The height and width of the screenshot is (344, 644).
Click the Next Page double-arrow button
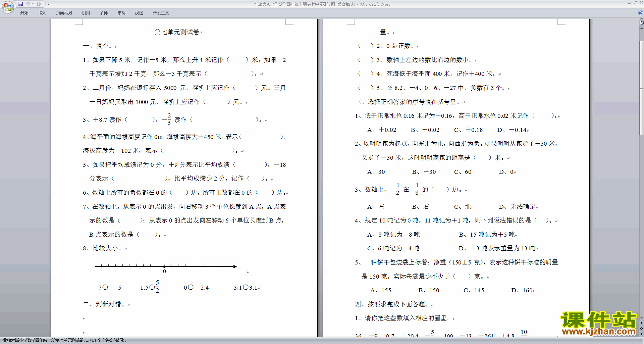(x=641, y=334)
